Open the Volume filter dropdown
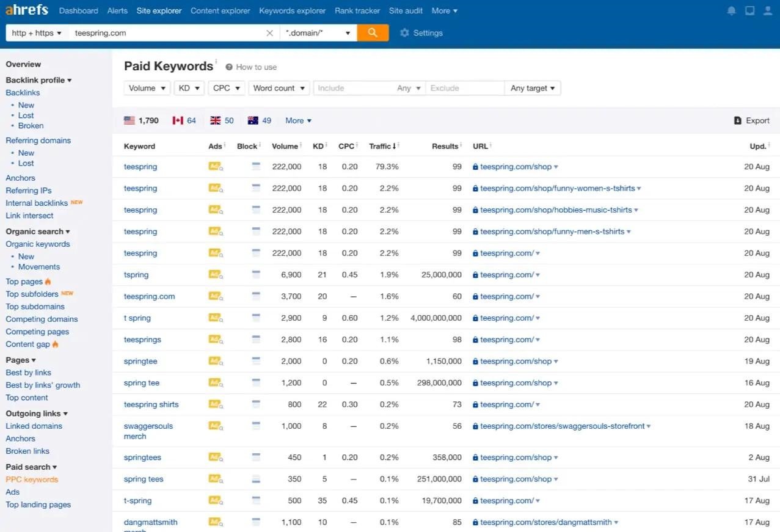780x532 pixels. click(x=147, y=88)
